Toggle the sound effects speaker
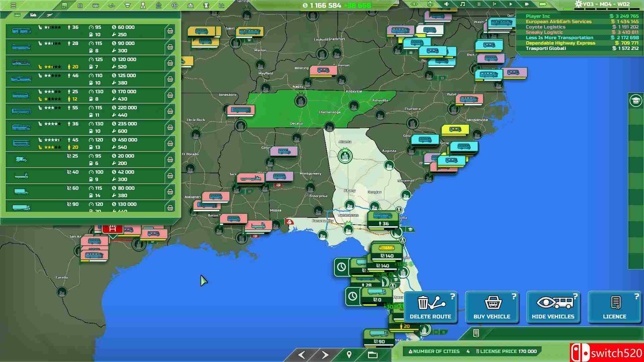Screen dimensions: 644x362 pyautogui.click(x=446, y=4)
